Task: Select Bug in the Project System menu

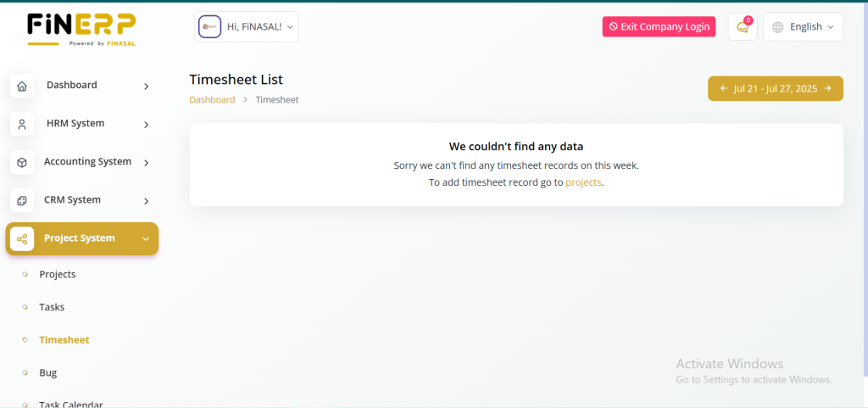Action: coord(47,372)
